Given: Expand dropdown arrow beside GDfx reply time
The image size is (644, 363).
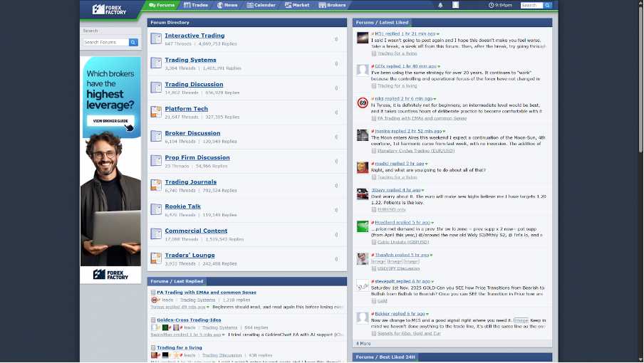Looking at the screenshot, I should [x=440, y=66].
